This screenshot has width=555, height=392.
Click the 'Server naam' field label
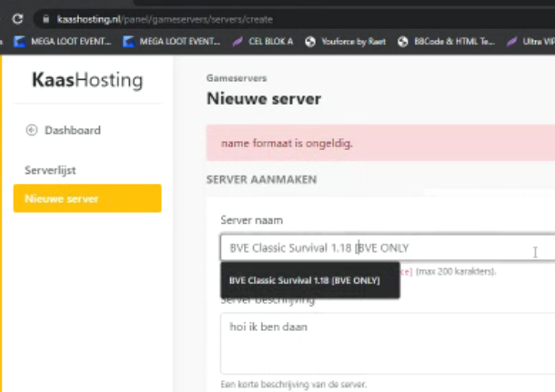pyautogui.click(x=249, y=221)
